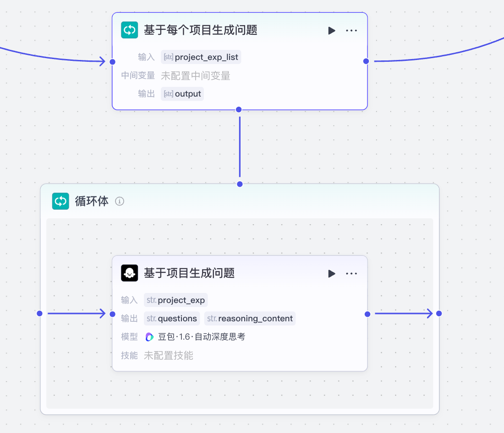Click the 未配置中间变量 placeholder text
The height and width of the screenshot is (433, 504).
coord(196,76)
